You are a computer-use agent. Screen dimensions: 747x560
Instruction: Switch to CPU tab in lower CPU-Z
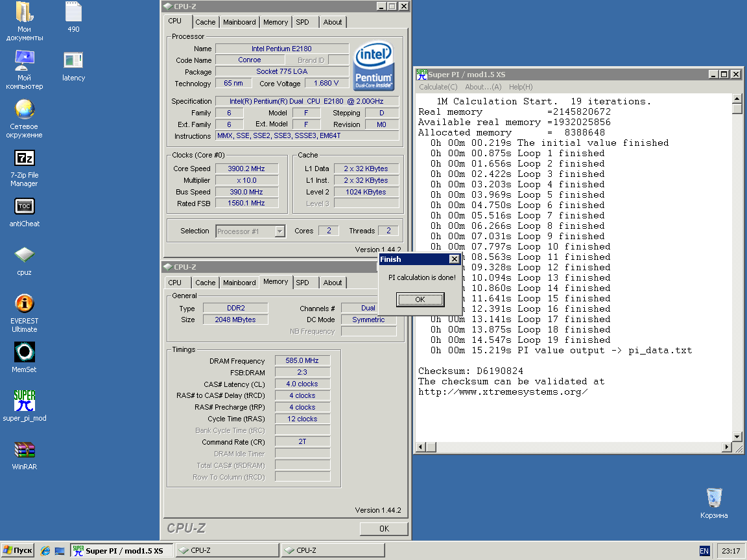click(175, 283)
